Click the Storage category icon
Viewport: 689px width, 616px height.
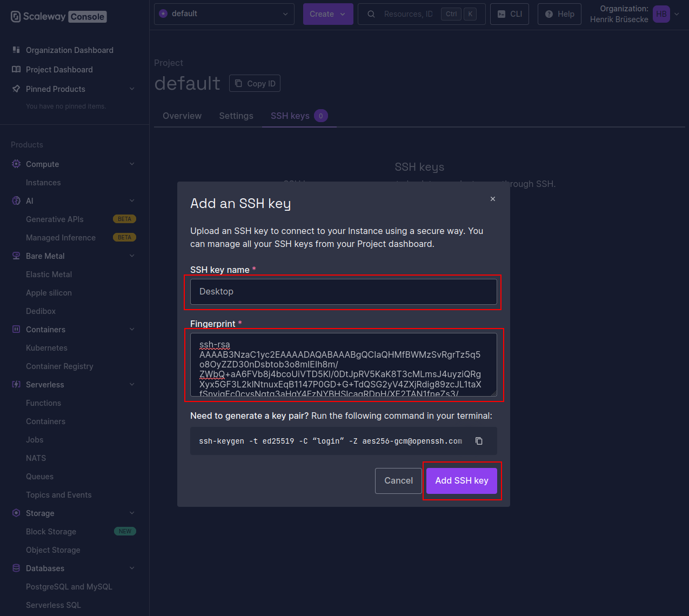click(x=16, y=513)
